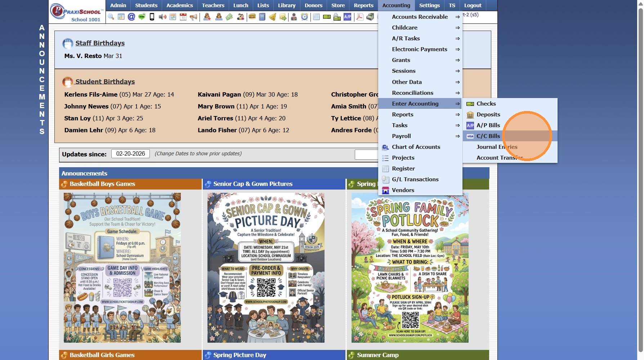Click Logout in the top menu bar
The height and width of the screenshot is (360, 644).
point(473,5)
